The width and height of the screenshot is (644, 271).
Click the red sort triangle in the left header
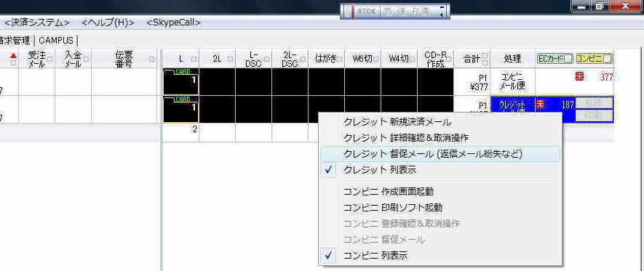coord(14,55)
